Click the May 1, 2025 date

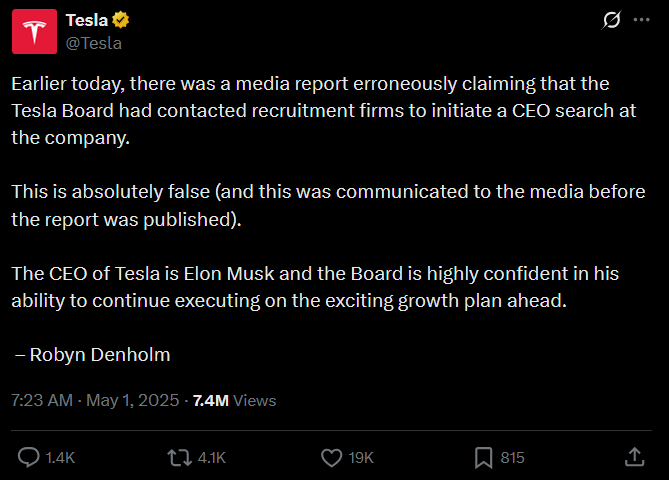tap(133, 400)
